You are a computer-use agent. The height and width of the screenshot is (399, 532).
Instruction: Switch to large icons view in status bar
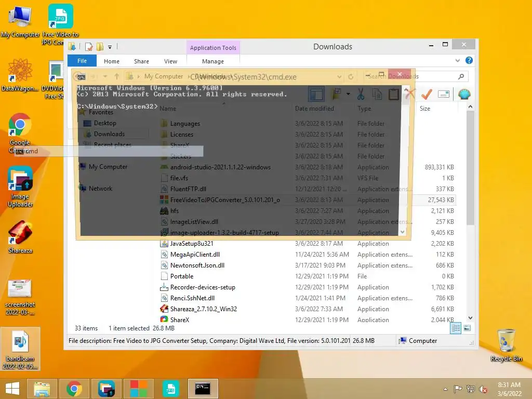point(467,328)
